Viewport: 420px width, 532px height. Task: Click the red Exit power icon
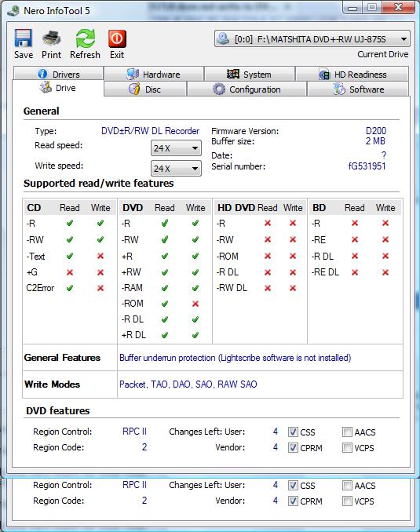pyautogui.click(x=117, y=38)
